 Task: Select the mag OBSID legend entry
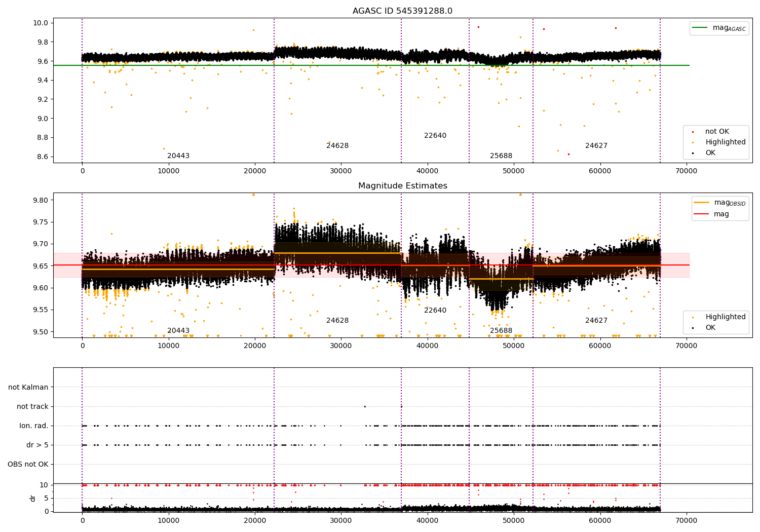click(719, 203)
